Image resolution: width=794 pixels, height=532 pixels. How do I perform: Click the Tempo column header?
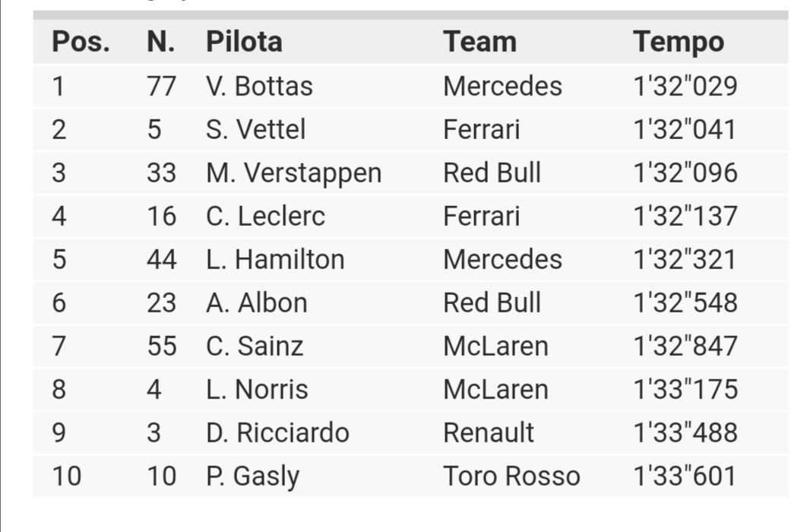tap(679, 43)
